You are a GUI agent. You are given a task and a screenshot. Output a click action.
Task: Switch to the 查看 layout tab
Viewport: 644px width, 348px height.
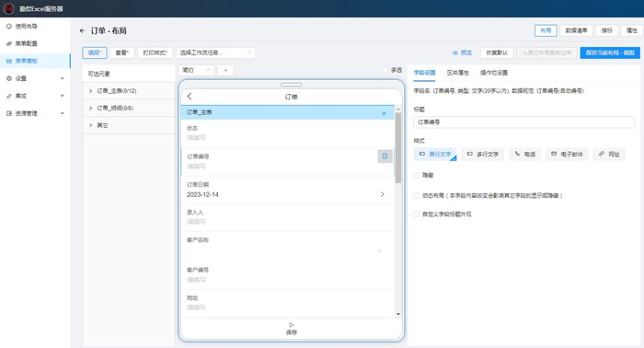(x=122, y=52)
